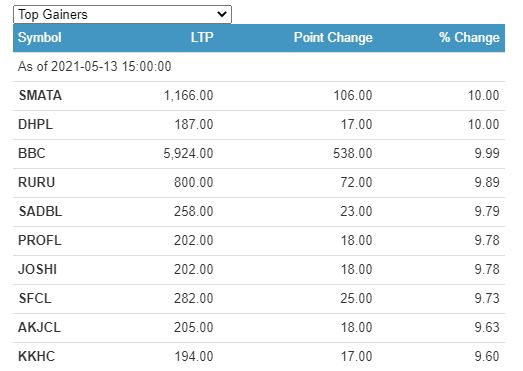
Task: Open the SADBL stock symbol
Action: pyautogui.click(x=40, y=212)
